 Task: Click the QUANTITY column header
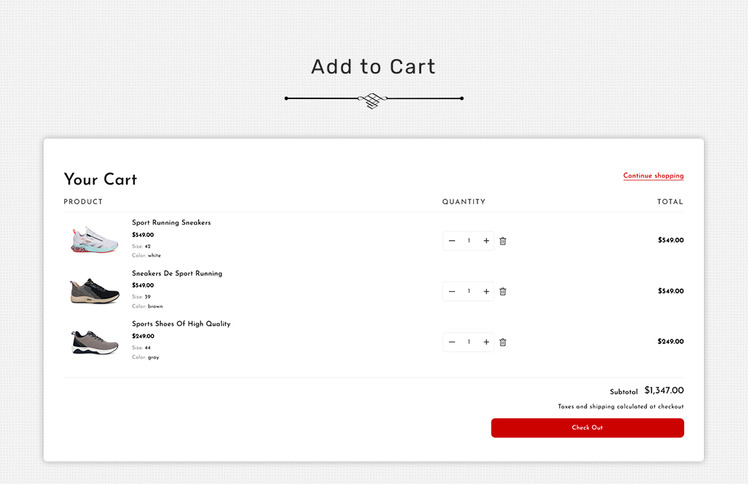click(464, 202)
